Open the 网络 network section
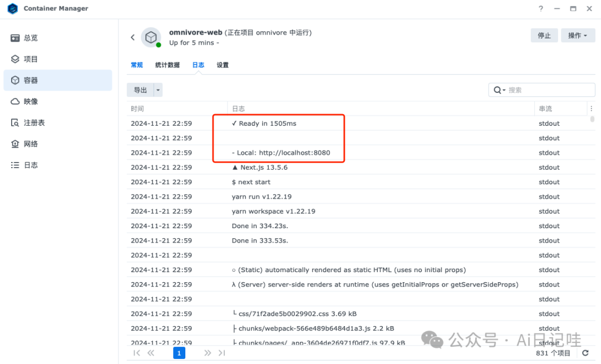 click(57, 144)
